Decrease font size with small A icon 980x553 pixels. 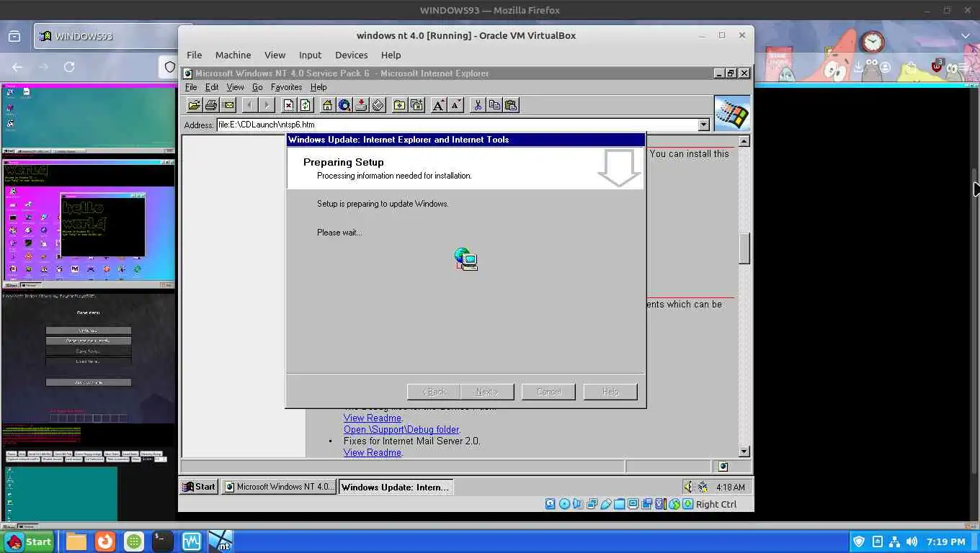[x=455, y=105]
